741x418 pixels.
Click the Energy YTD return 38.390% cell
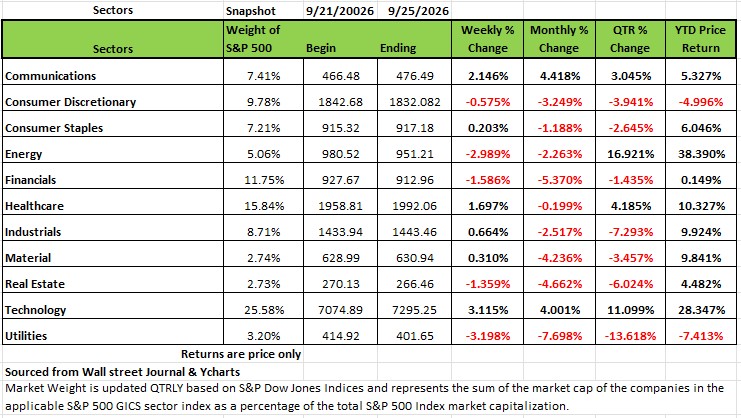[701, 154]
